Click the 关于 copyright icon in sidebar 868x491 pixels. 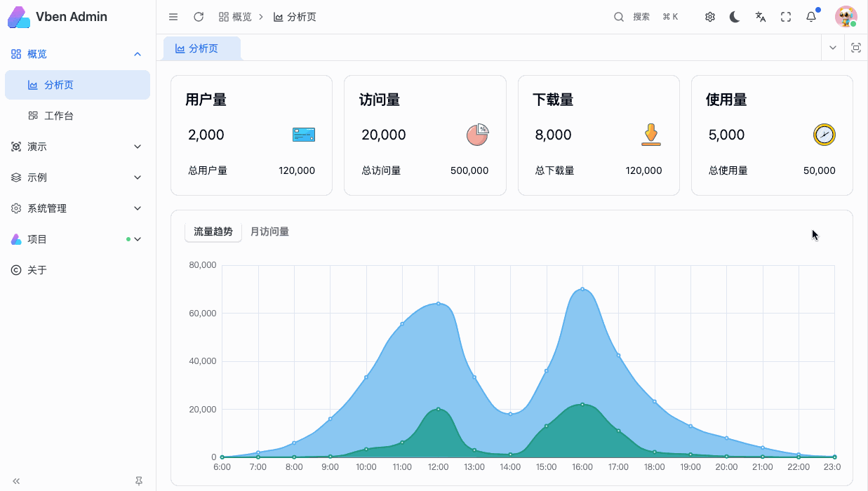tap(16, 270)
